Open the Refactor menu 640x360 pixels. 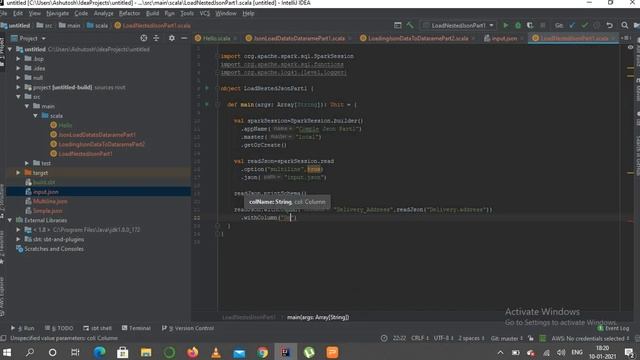click(x=129, y=13)
